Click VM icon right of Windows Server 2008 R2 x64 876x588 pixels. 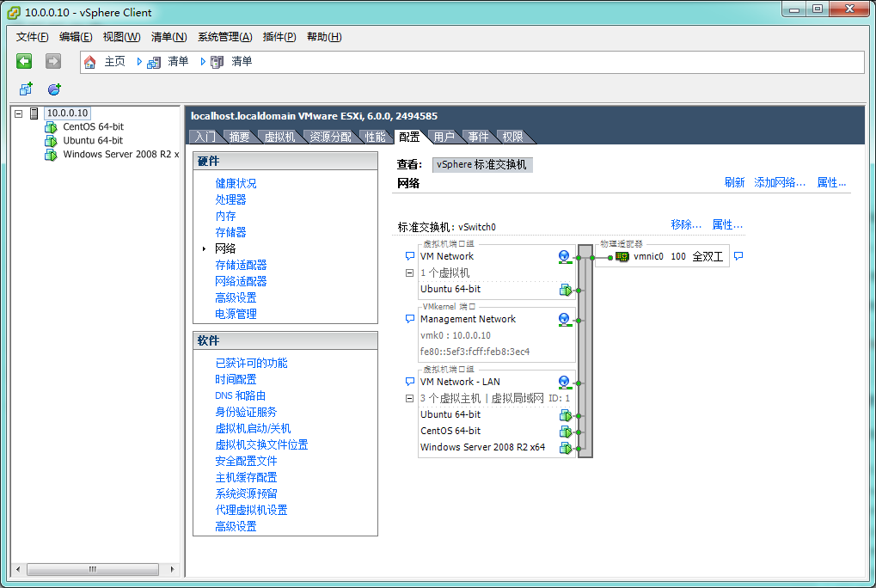[566, 448]
